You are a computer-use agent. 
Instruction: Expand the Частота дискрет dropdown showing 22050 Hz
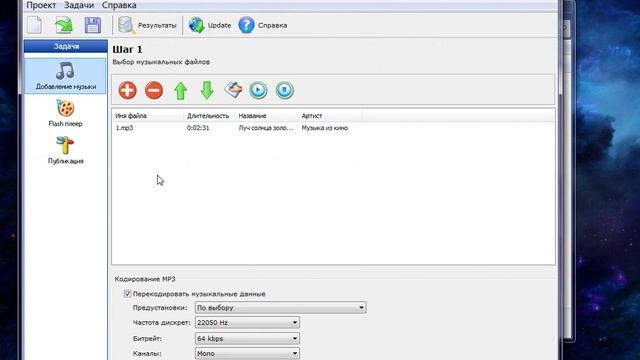(x=247, y=322)
